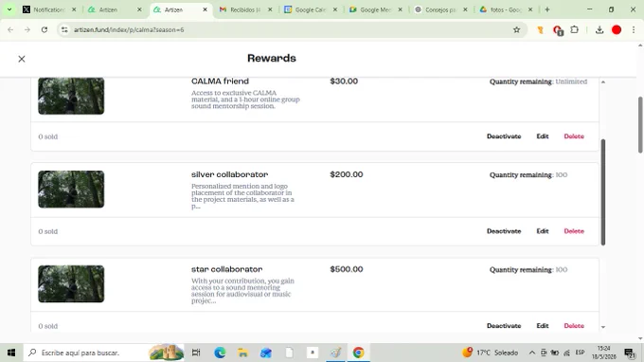Image resolution: width=644 pixels, height=362 pixels.
Task: Delete the star collaborator reward
Action: (574, 326)
